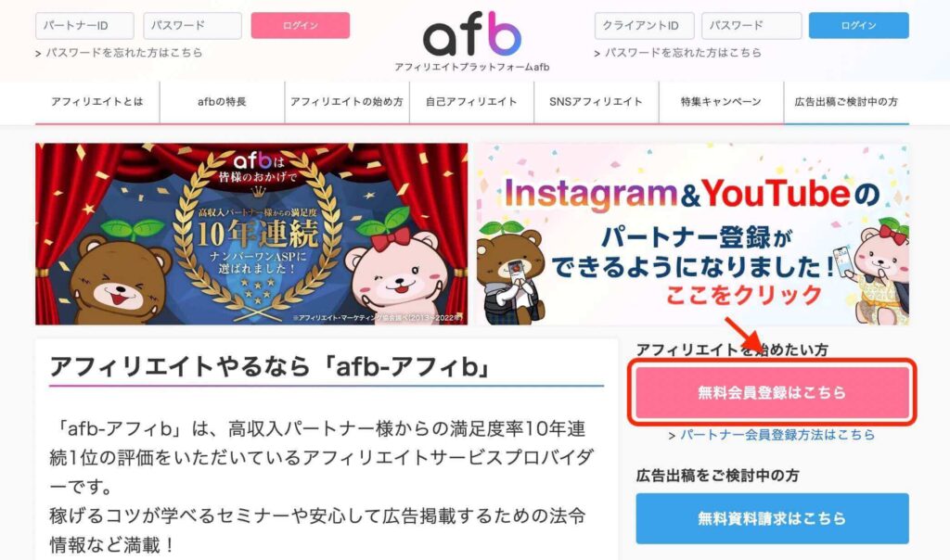Open the アフィリエイトとは menu item
Screen dimensions: 950x560
[97, 102]
